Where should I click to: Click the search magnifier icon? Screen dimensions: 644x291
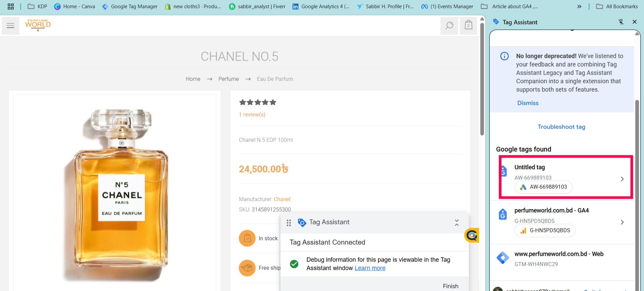coord(449,26)
